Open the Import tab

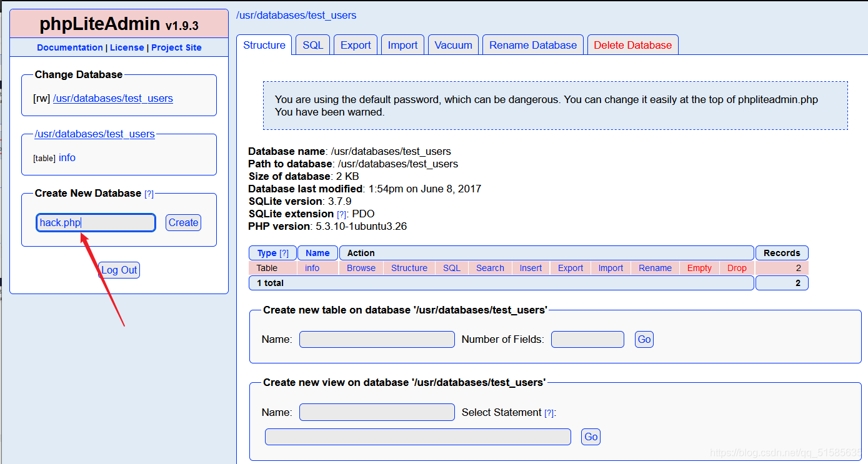coord(402,45)
